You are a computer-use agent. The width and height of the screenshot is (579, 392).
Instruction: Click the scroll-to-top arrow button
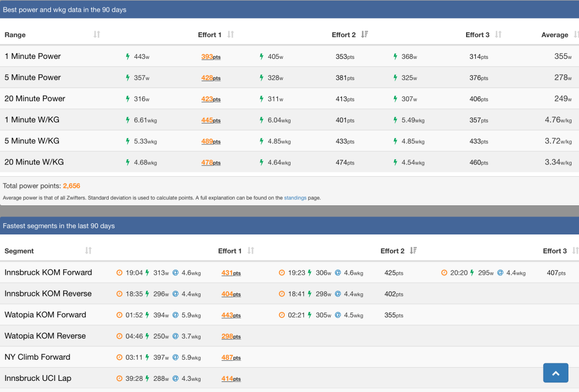pos(556,373)
